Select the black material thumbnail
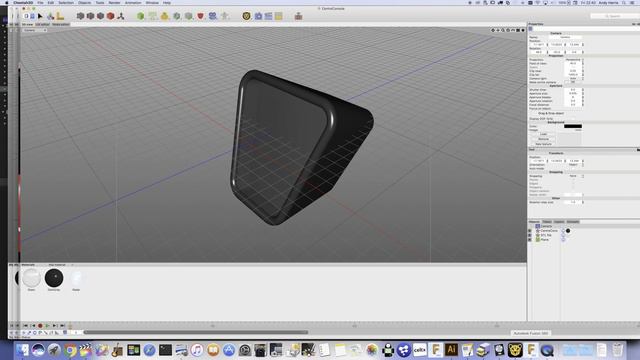 point(54,278)
